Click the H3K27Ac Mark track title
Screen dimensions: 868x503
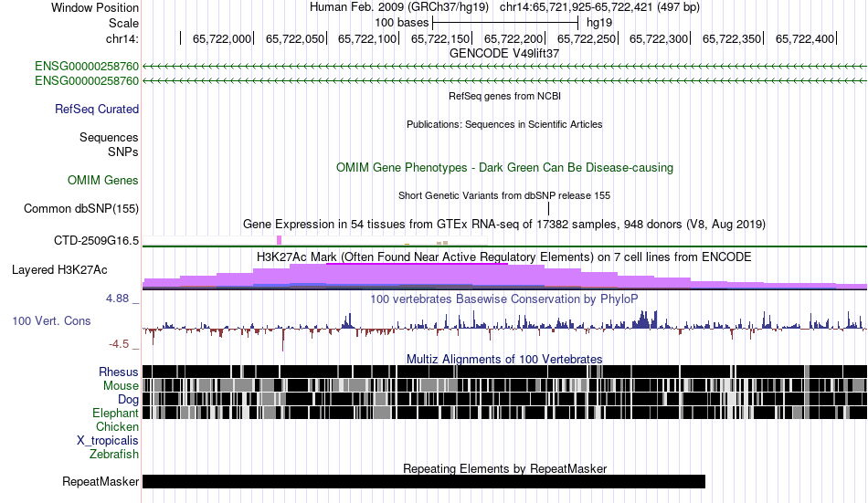[504, 257]
